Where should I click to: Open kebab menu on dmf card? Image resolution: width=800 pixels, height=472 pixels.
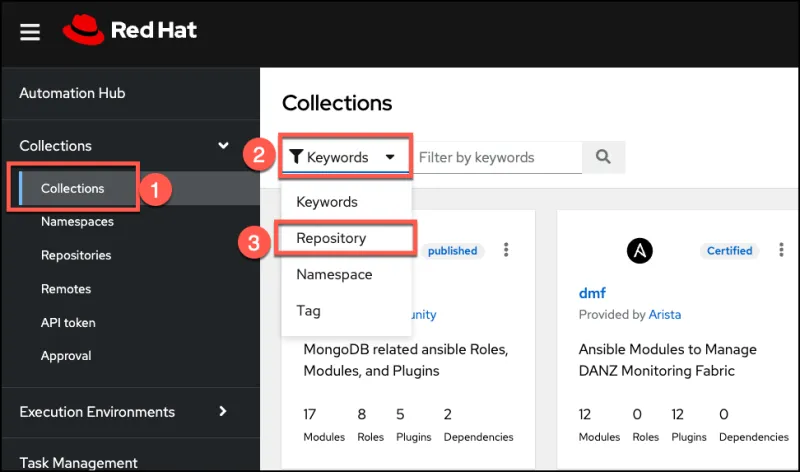click(x=780, y=250)
